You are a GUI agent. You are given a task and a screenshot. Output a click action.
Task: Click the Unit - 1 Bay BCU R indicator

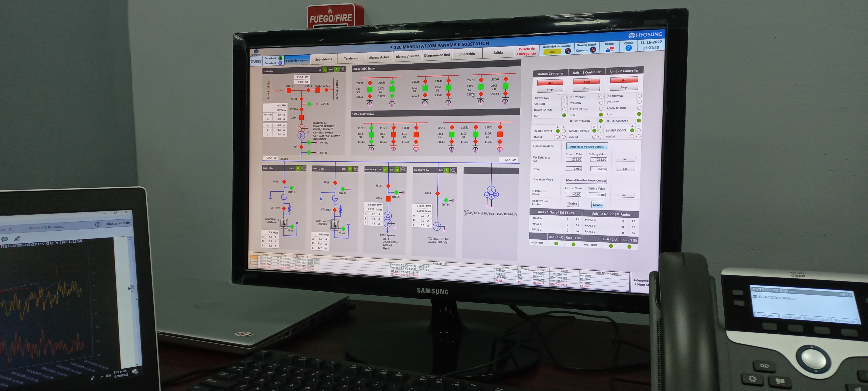[x=298, y=168]
